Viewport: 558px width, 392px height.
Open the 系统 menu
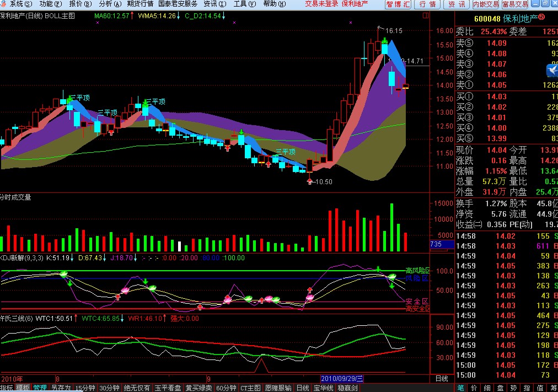click(20, 4)
